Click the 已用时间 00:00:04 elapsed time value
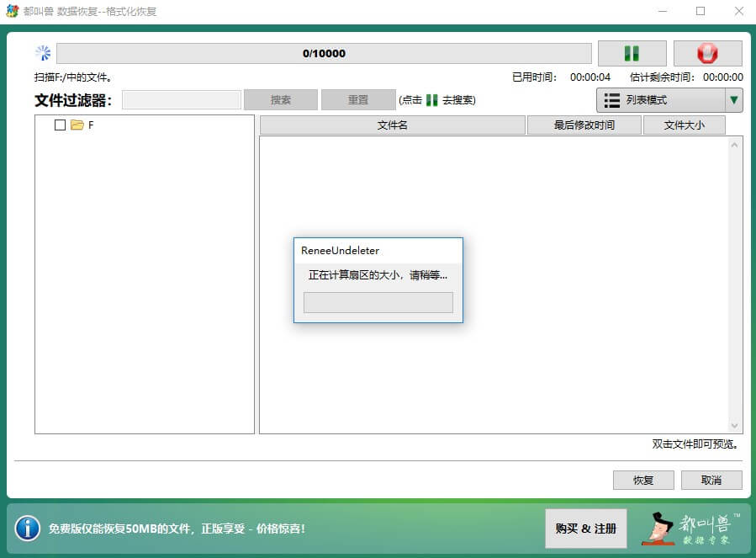Screen dimensions: 756x558 (x=590, y=77)
